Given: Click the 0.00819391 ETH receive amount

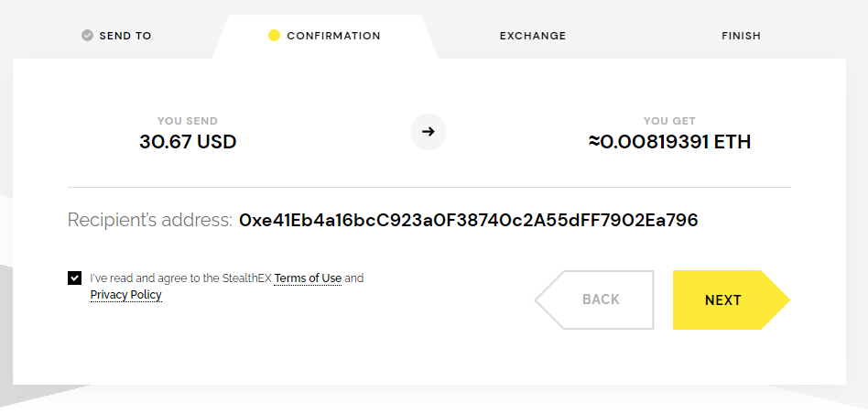Looking at the screenshot, I should (x=670, y=142).
